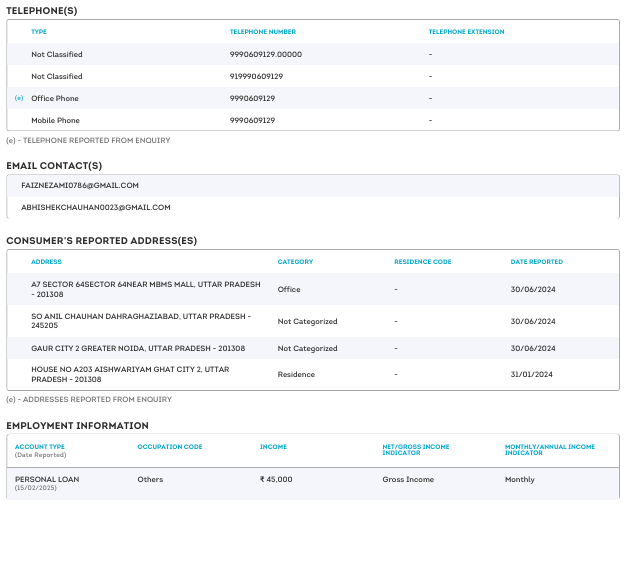Click phone number 919990609129
Viewport: 626px width, 587px height.
click(x=257, y=76)
